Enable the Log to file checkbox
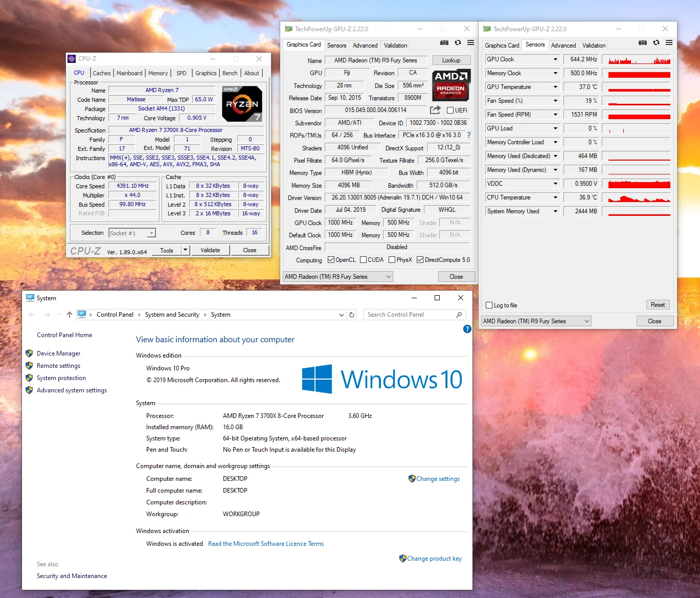This screenshot has width=700, height=598. 489,305
